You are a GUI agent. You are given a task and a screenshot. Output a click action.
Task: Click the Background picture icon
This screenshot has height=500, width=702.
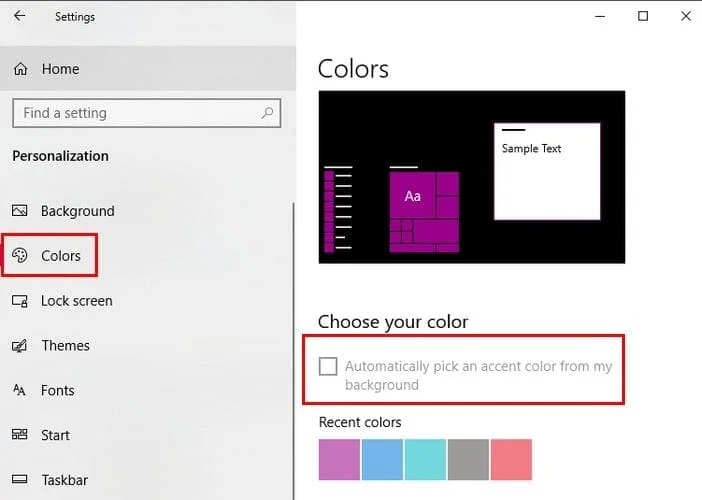tap(20, 210)
